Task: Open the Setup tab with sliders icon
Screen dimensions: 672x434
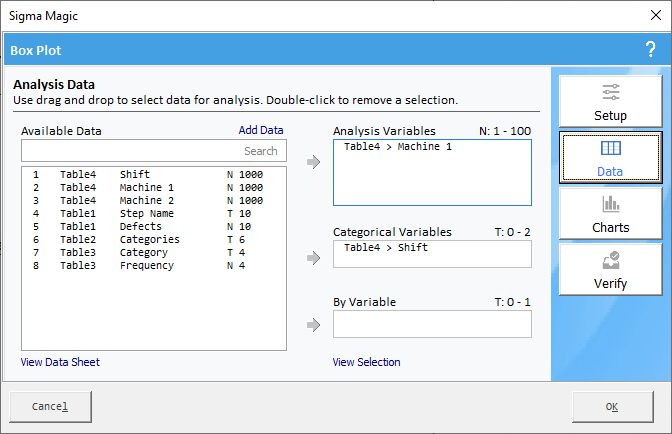Action: (x=610, y=101)
